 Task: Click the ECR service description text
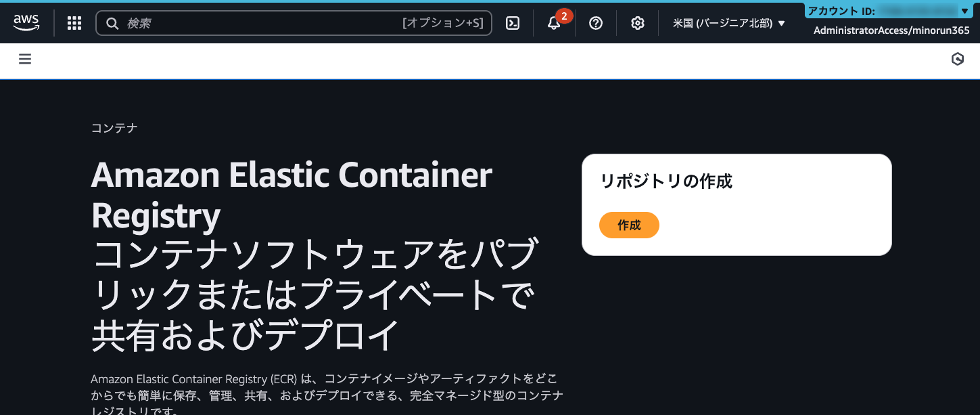tap(327, 394)
